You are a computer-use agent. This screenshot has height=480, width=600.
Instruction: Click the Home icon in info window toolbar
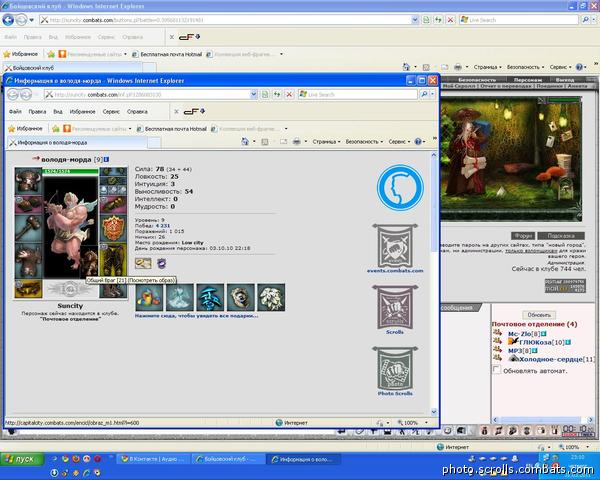point(245,142)
